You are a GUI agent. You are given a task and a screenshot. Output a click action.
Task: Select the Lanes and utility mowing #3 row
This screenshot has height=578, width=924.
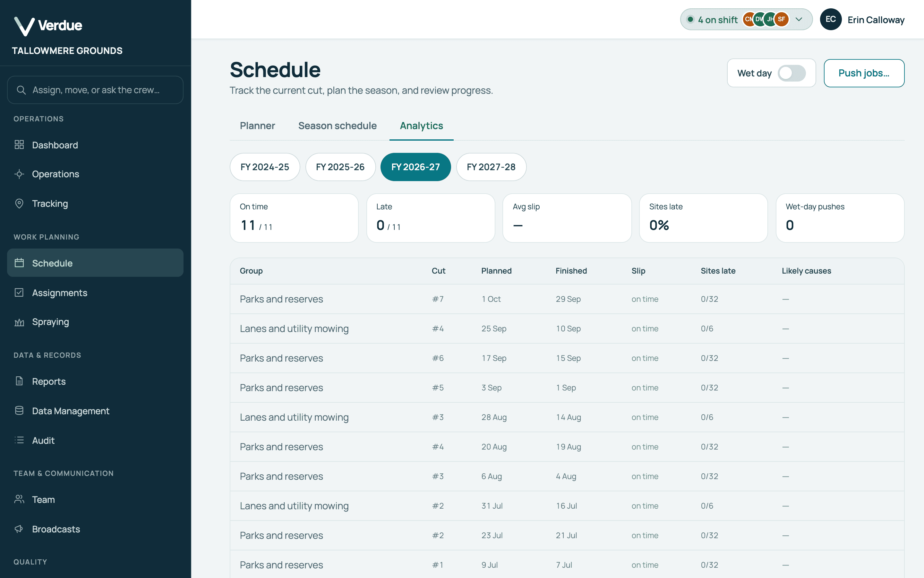point(567,417)
